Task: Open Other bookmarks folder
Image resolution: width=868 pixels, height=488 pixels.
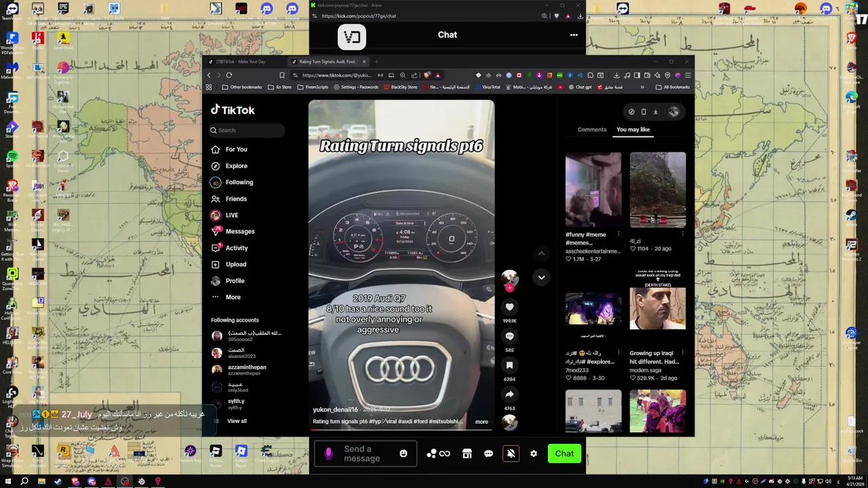Action: point(241,87)
